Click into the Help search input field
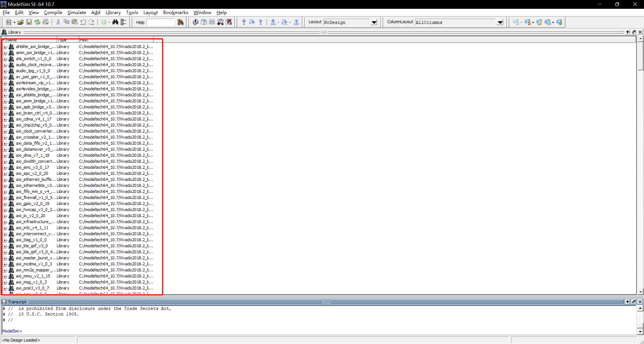644x344 pixels. click(160, 22)
